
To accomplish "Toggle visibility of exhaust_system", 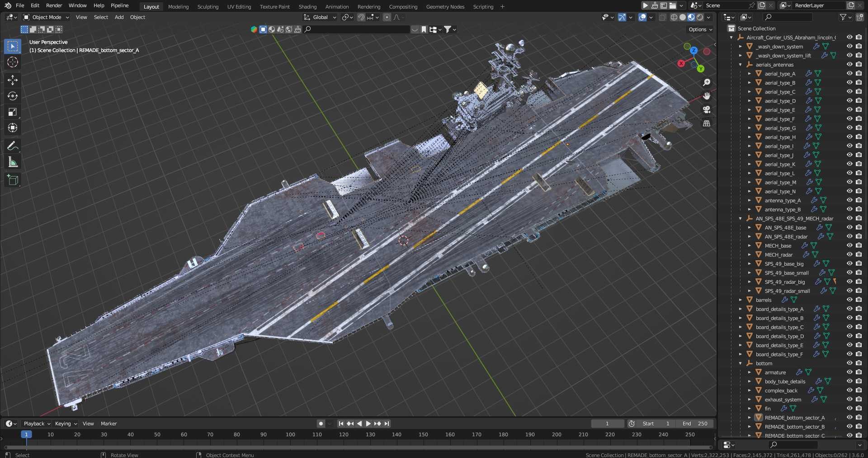I will 849,399.
